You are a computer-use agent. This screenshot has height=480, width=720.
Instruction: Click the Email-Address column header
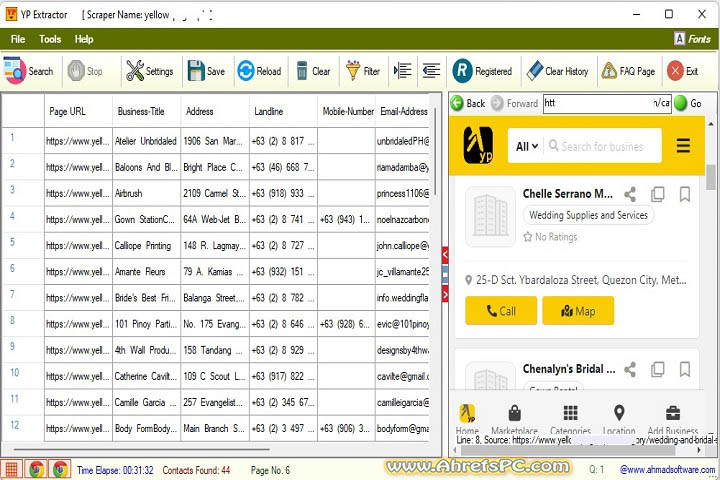click(404, 111)
